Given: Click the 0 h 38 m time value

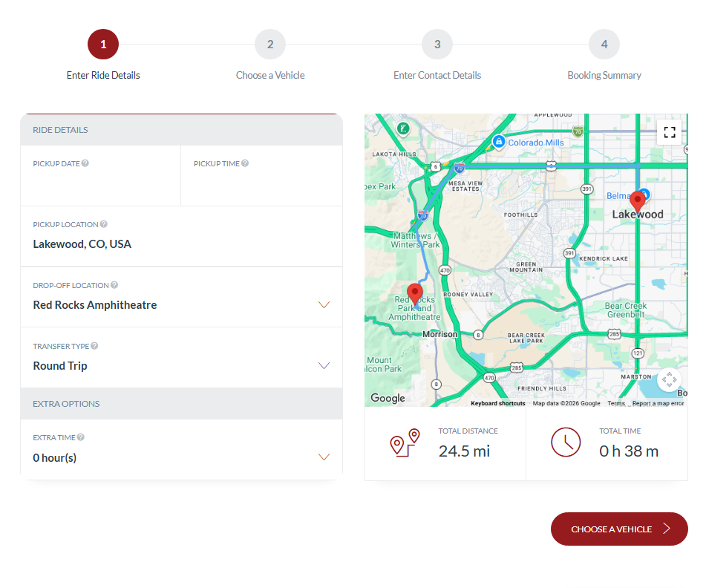Looking at the screenshot, I should (x=629, y=451).
